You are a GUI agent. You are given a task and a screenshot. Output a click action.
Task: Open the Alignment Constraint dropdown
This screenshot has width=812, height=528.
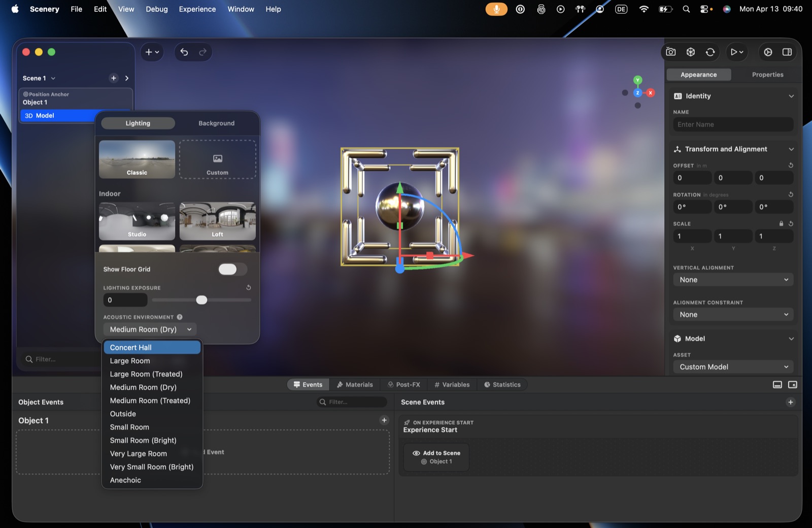coord(733,315)
